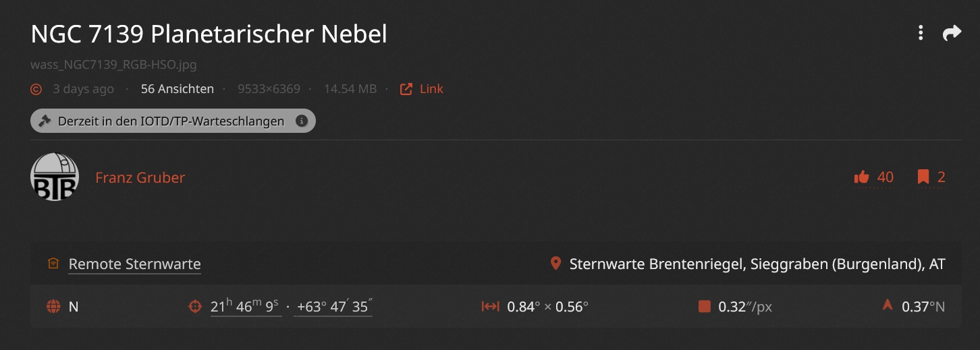
Task: Click the gavel icon in the IOTD badge
Action: click(45, 121)
